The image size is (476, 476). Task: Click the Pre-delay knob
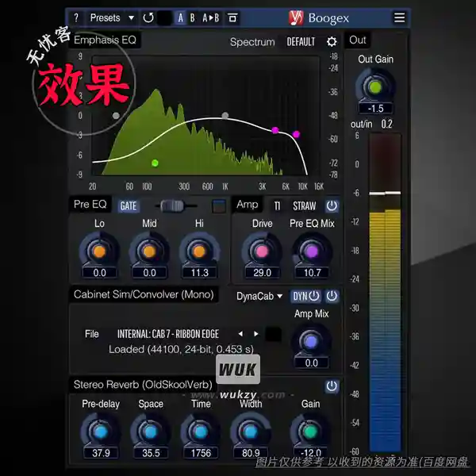101,432
